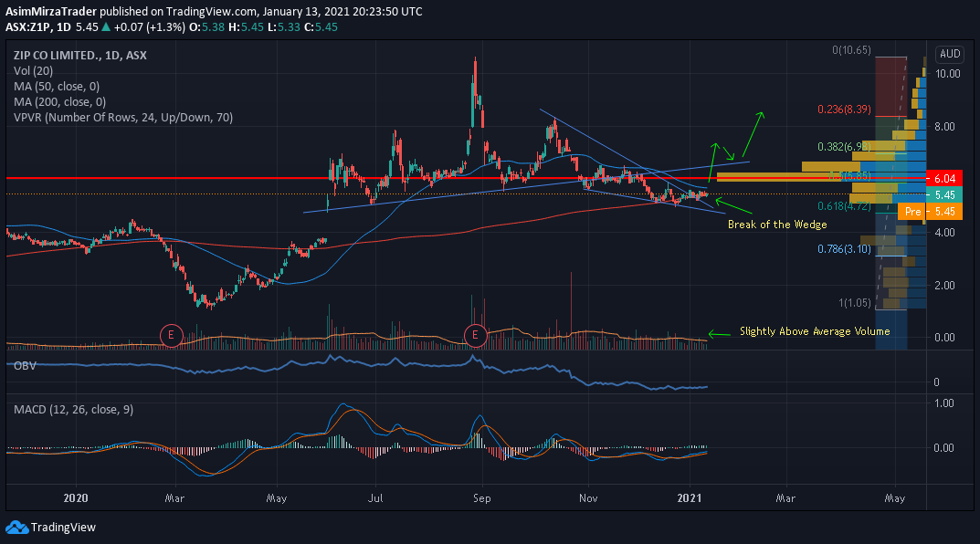Select the AUD currency label
Image resolution: width=980 pixels, height=544 pixels.
coord(949,54)
